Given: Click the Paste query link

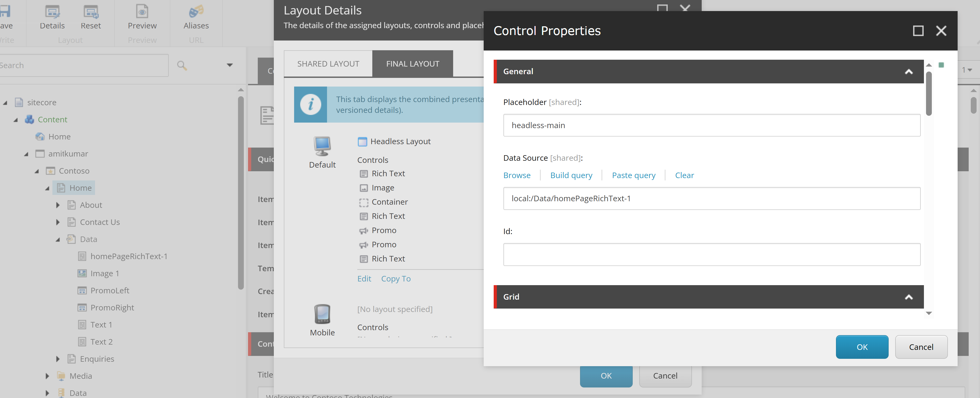Looking at the screenshot, I should click(633, 175).
